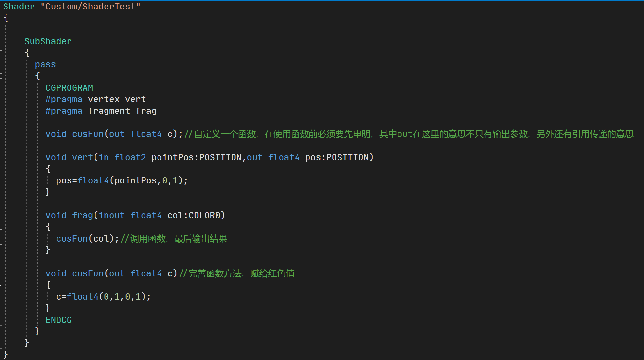
Task: Click the COLOR0 semantic in frag signature
Action: click(204, 215)
